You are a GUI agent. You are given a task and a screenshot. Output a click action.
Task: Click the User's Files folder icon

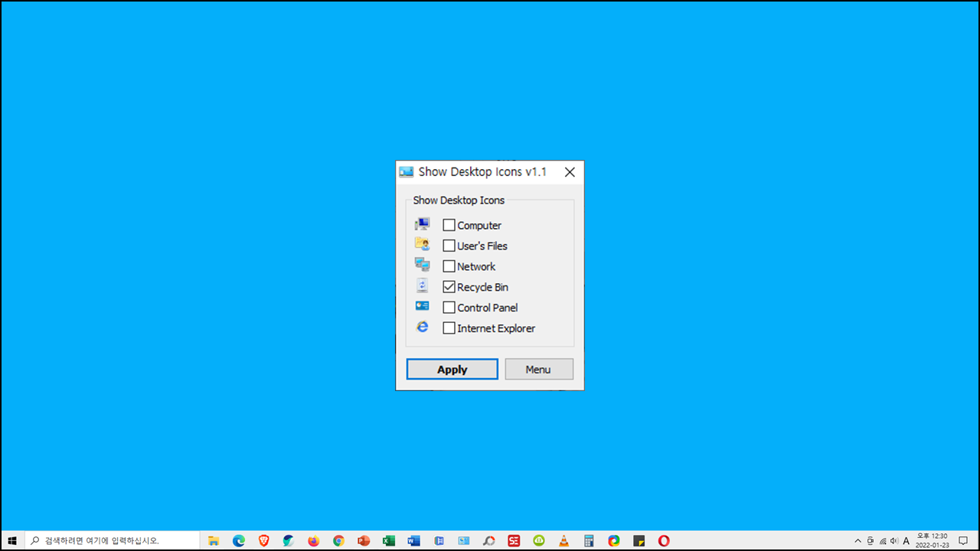(422, 244)
